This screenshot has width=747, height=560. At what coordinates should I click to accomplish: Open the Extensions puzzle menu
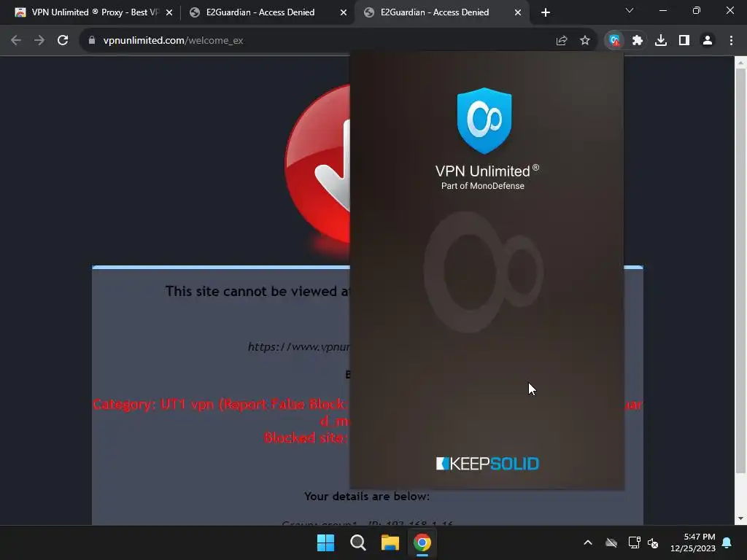[638, 41]
